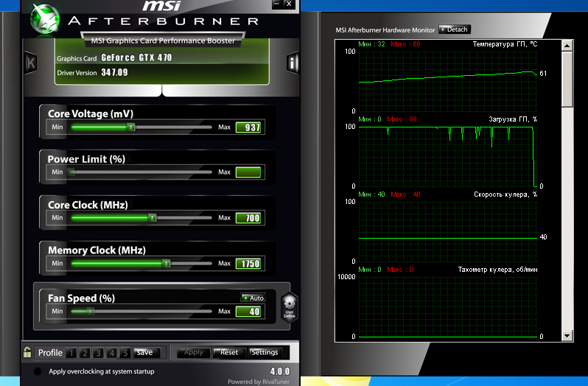Click the hardware monitor scrollbar thumb
The height and width of the screenshot is (386, 588).
(x=567, y=80)
